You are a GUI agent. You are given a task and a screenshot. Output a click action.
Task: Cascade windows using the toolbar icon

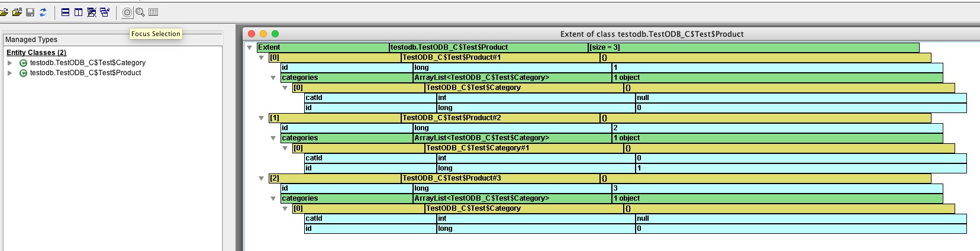pyautogui.click(x=105, y=12)
